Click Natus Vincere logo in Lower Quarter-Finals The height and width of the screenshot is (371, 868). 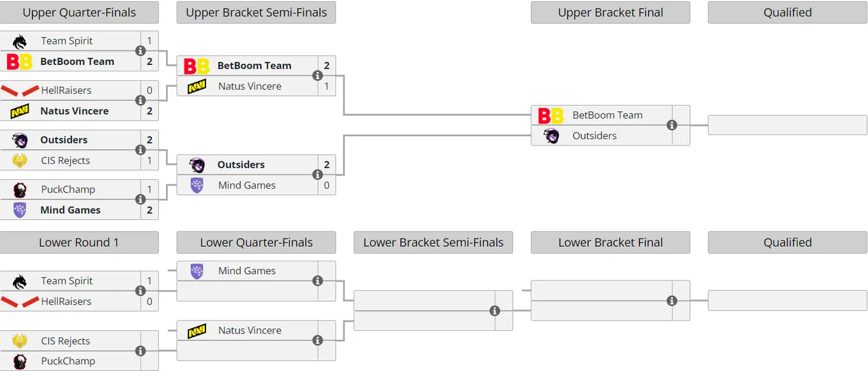(197, 331)
